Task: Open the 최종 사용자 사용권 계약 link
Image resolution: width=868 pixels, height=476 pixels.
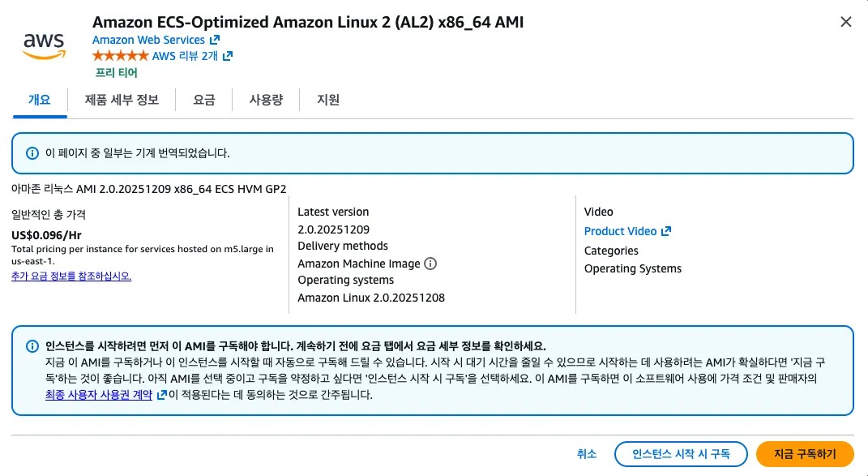Action: click(100, 395)
